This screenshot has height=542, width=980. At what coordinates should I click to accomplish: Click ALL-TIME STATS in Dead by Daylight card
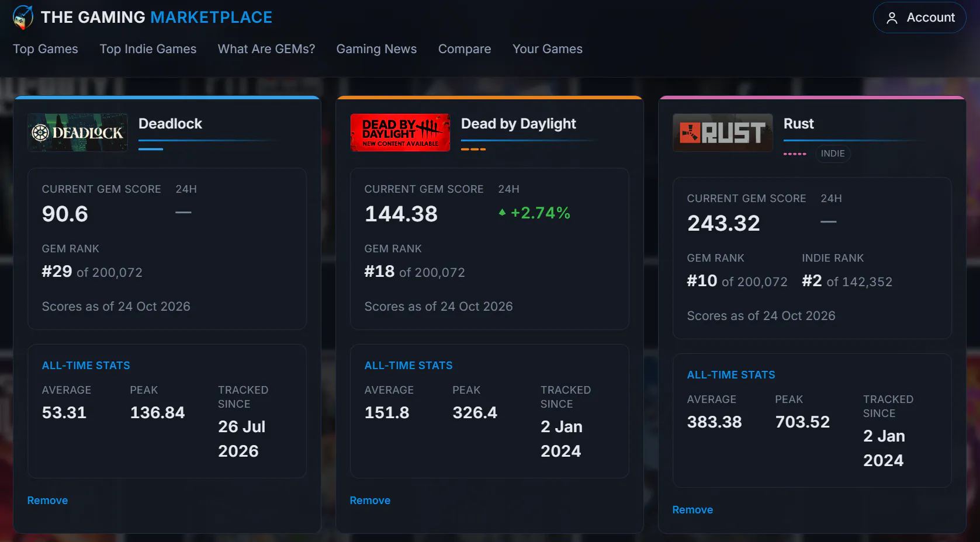point(408,366)
